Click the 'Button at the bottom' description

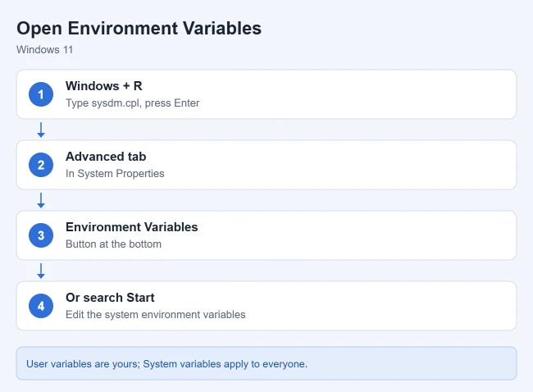(113, 244)
